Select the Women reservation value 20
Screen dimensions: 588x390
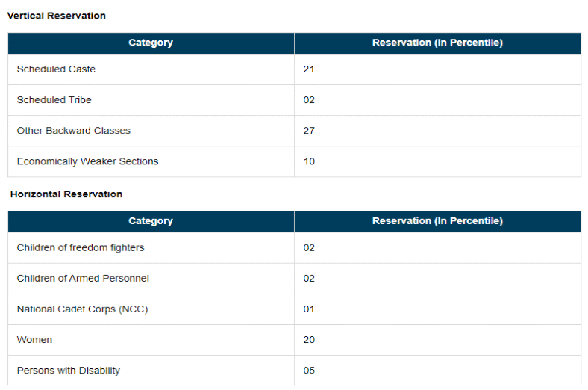pos(309,340)
